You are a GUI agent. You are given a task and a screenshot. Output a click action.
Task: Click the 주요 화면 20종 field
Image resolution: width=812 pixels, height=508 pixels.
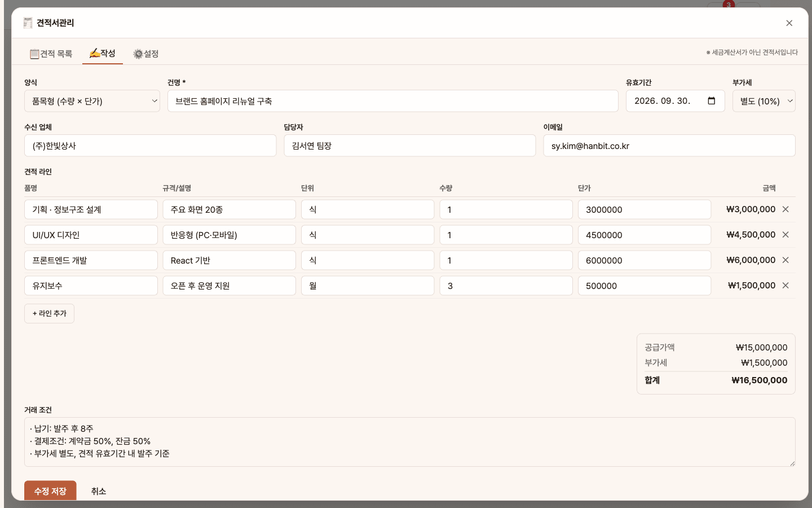click(x=230, y=209)
